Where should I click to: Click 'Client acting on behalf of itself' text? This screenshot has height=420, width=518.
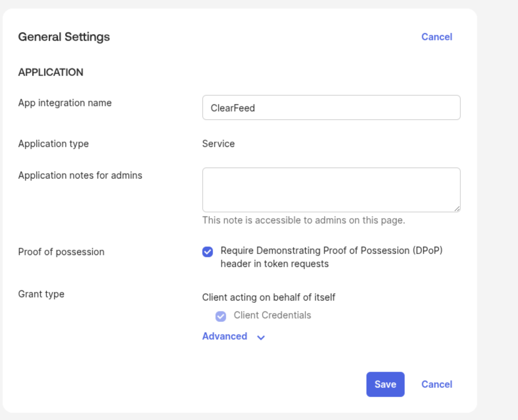pyautogui.click(x=269, y=297)
